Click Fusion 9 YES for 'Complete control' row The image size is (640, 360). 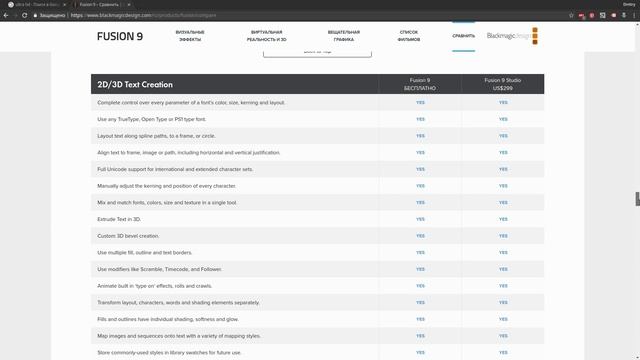coord(420,102)
